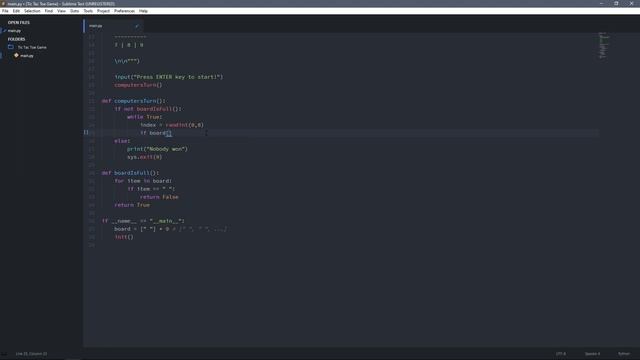640x360 pixels.
Task: Open the Preferences menu
Action: point(124,11)
